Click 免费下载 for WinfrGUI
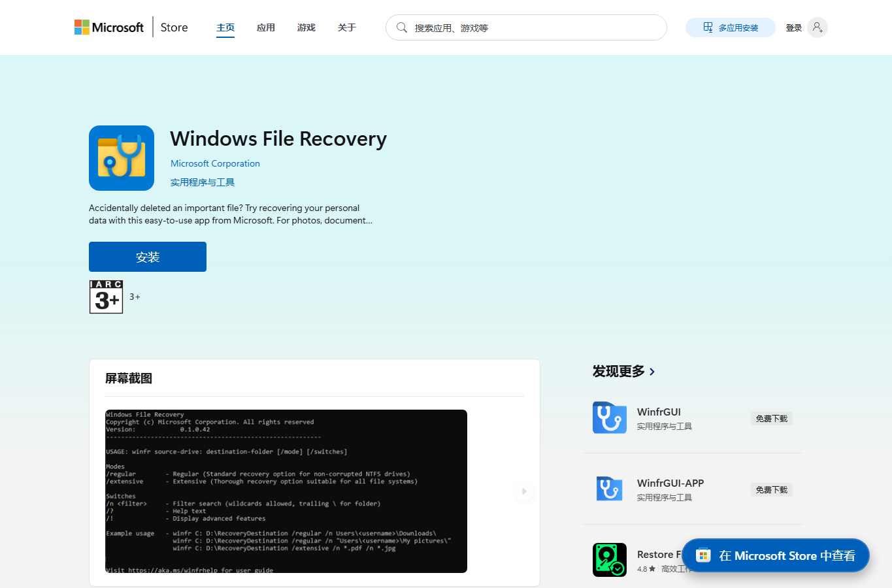Screen dimensions: 892x588 click(x=772, y=418)
